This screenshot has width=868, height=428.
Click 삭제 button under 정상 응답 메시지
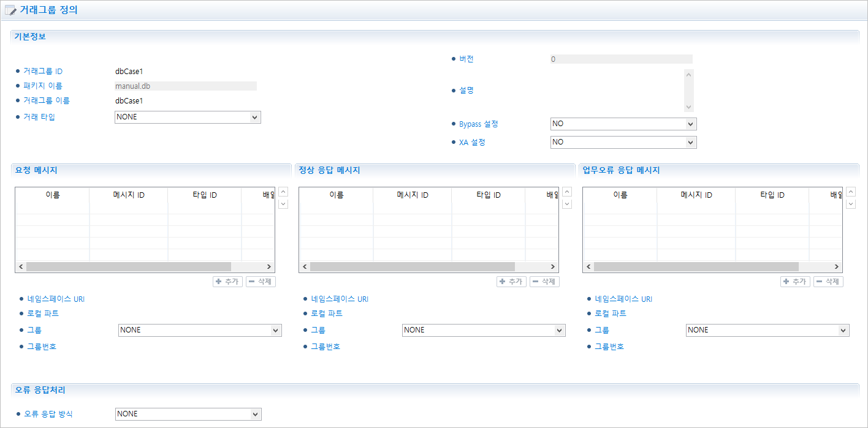[x=544, y=282]
